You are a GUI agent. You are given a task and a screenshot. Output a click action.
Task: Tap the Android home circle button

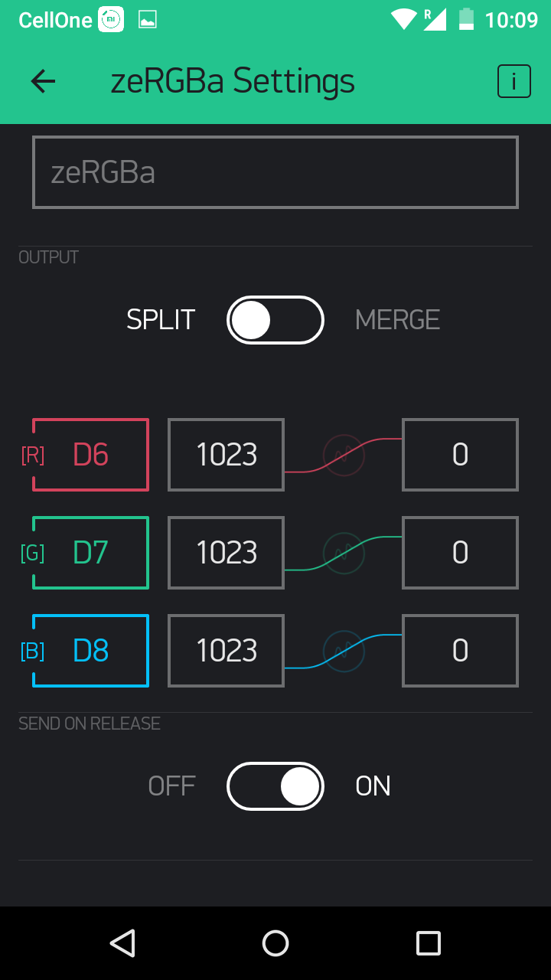coord(275,943)
